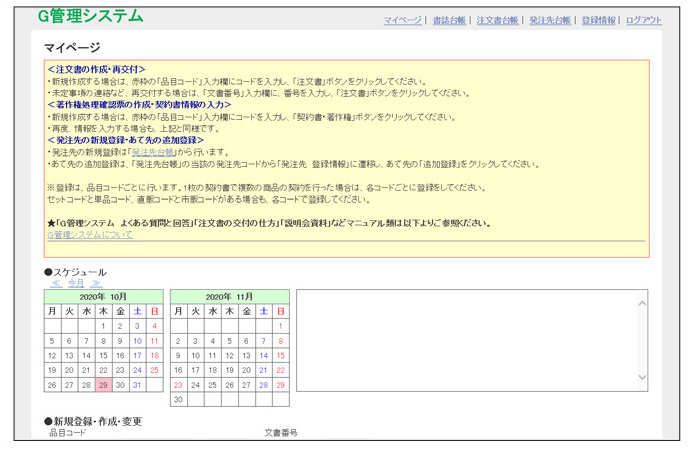Open 登録情報 in top navigation

click(x=598, y=20)
